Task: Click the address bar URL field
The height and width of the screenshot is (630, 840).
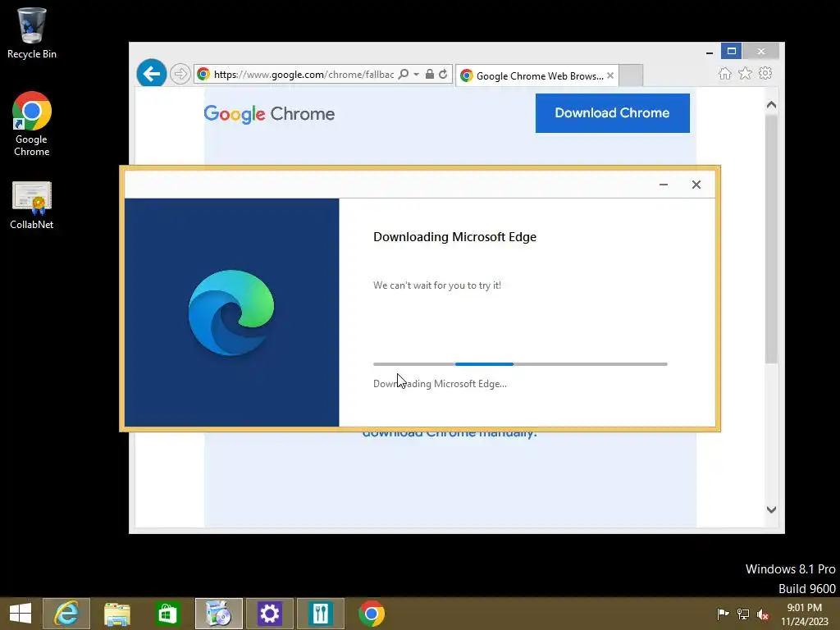Action: [x=304, y=74]
